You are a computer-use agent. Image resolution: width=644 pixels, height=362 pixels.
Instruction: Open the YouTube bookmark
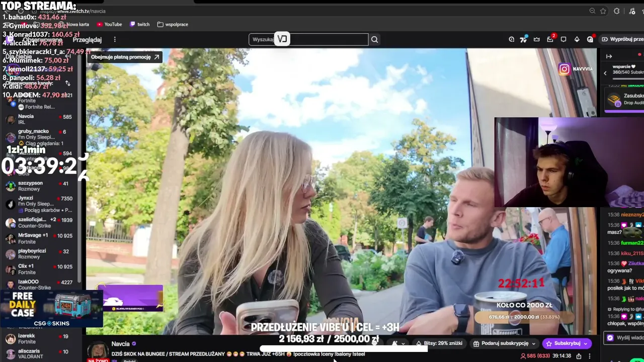[x=110, y=24]
